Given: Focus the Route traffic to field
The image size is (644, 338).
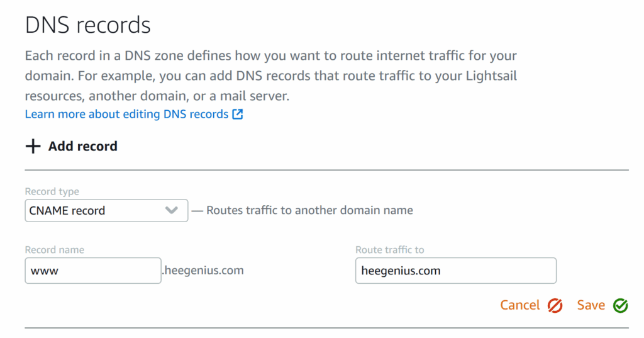Looking at the screenshot, I should coord(456,271).
